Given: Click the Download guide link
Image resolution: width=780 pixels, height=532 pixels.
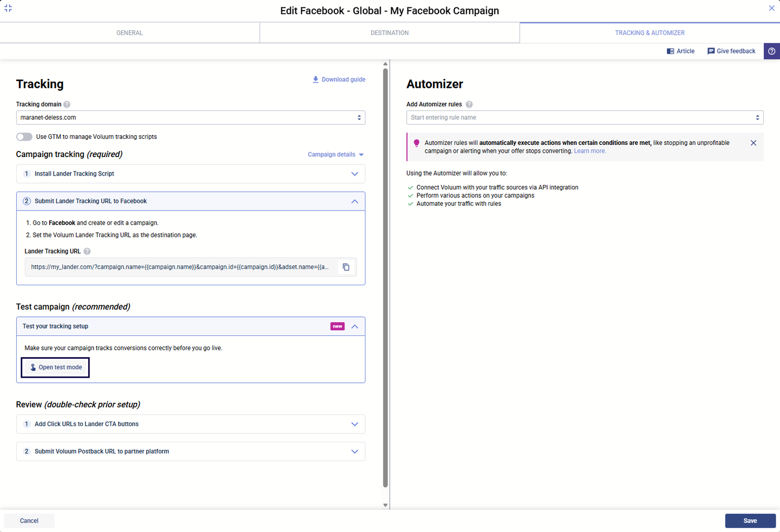Looking at the screenshot, I should 339,80.
